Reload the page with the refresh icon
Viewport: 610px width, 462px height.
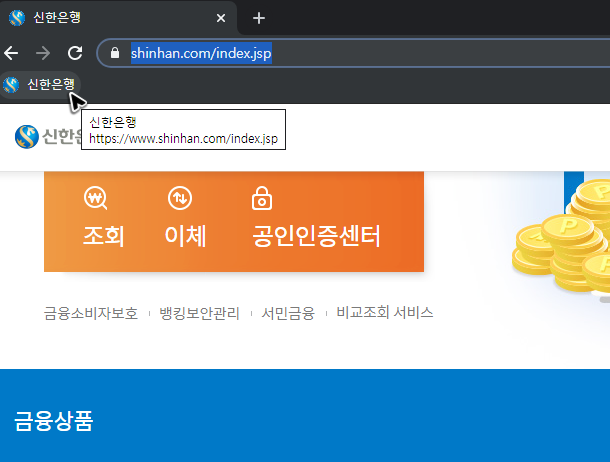(x=75, y=53)
